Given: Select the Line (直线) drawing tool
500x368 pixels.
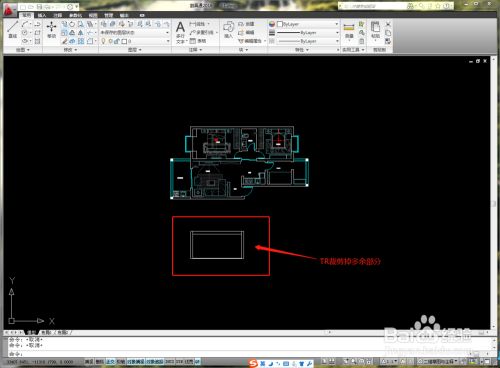Looking at the screenshot, I should [13, 29].
